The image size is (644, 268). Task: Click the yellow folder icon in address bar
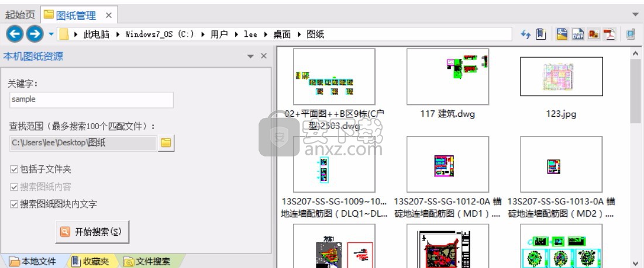(64, 34)
